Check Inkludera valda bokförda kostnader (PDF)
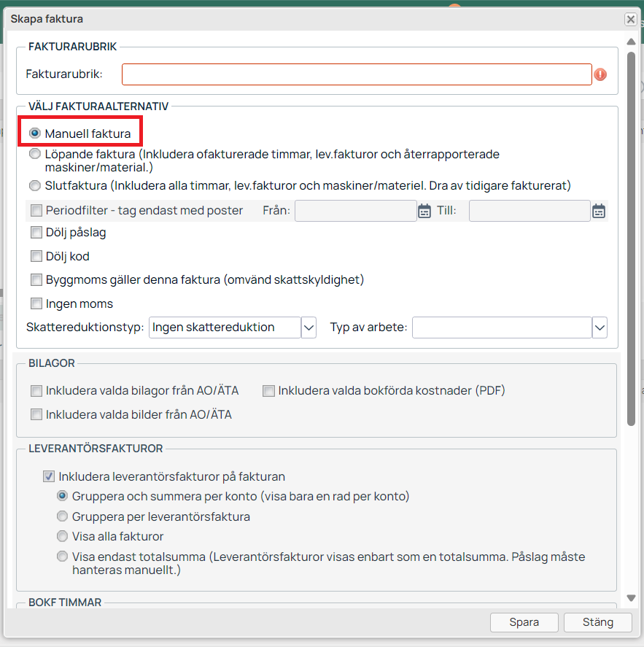The height and width of the screenshot is (647, 644). [269, 391]
